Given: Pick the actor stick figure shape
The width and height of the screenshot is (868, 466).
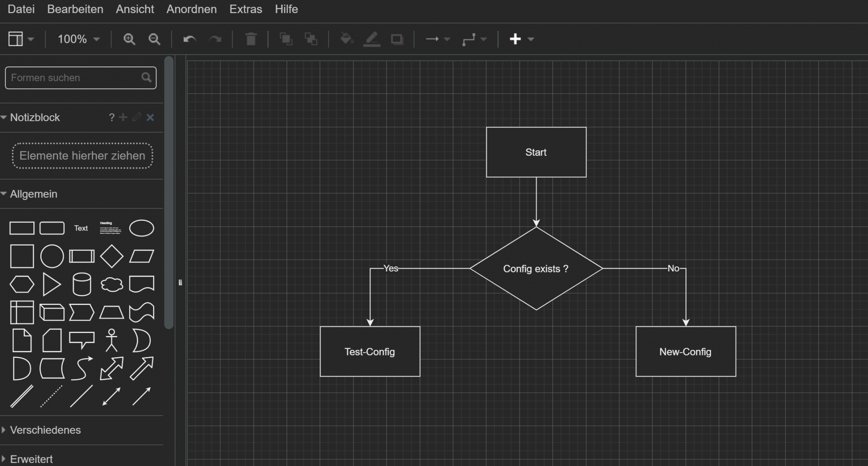Looking at the screenshot, I should (x=111, y=340).
